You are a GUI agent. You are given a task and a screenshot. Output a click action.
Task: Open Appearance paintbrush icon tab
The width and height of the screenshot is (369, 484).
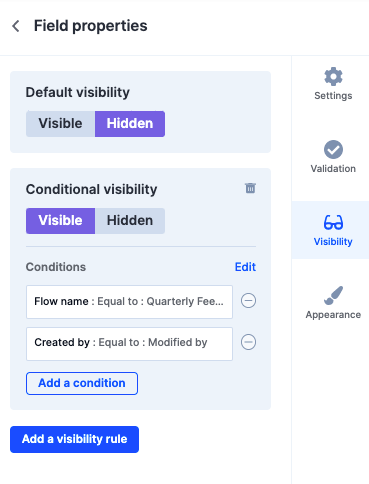(333, 295)
